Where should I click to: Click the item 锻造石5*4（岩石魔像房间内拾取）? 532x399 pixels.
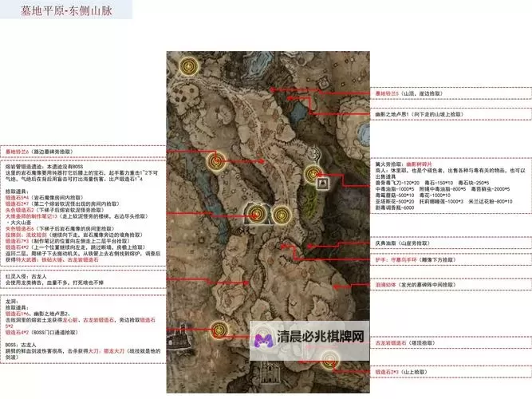tap(45, 198)
